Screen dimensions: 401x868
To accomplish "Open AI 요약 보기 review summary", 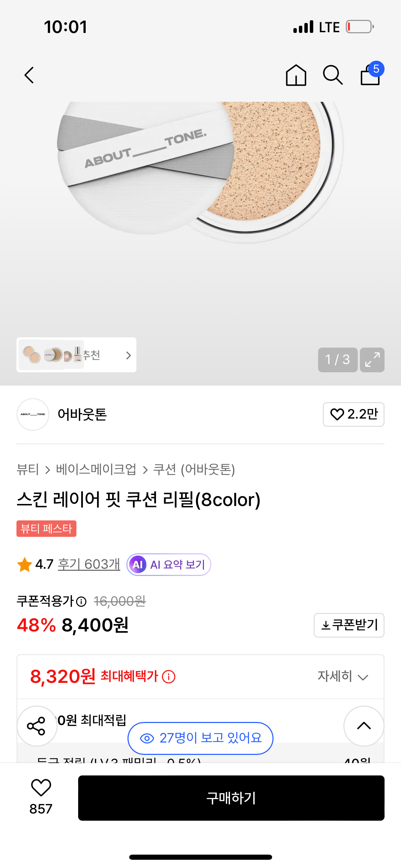I will point(169,564).
